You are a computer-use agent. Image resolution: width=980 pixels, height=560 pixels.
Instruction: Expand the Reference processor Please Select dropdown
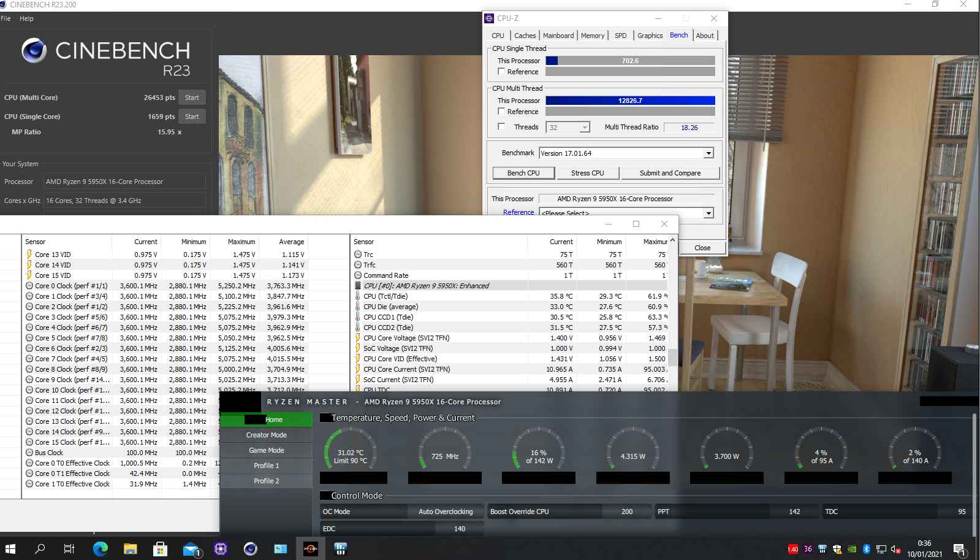708,213
